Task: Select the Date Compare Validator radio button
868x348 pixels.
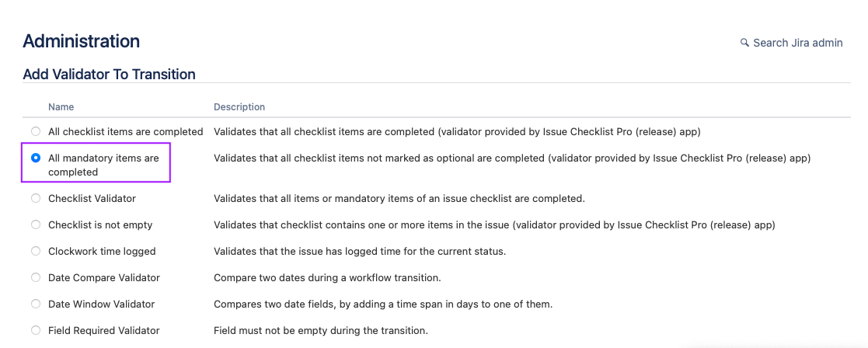Action: point(36,277)
